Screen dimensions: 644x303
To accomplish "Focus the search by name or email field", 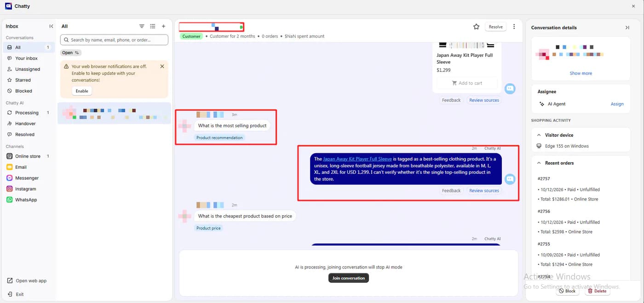I will 114,40.
